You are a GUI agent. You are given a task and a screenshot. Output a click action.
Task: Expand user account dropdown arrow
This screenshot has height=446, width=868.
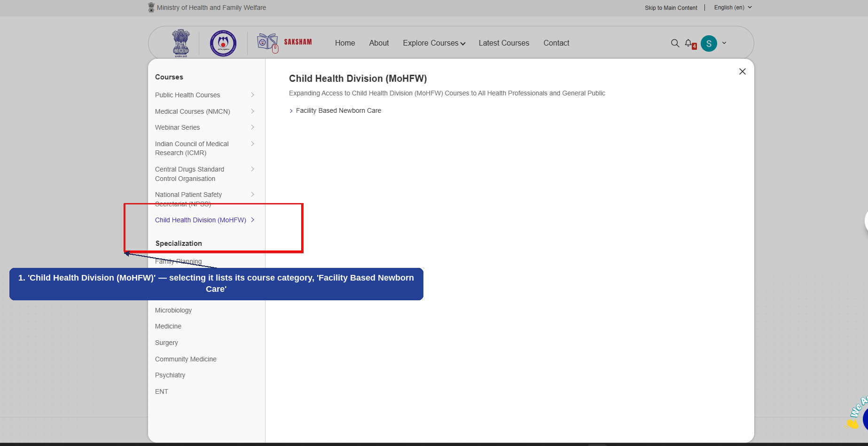point(724,43)
